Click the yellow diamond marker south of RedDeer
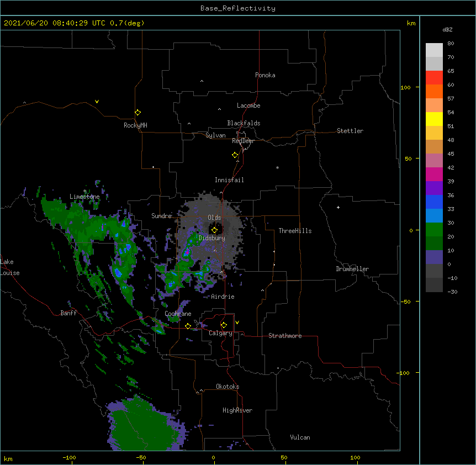Image resolution: width=476 pixels, height=465 pixels. (x=235, y=155)
